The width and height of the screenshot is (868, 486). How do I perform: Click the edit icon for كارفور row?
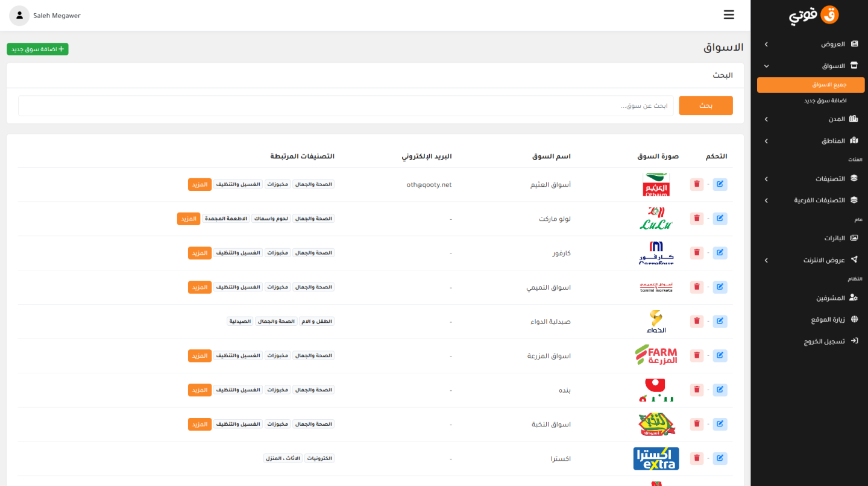pos(720,253)
